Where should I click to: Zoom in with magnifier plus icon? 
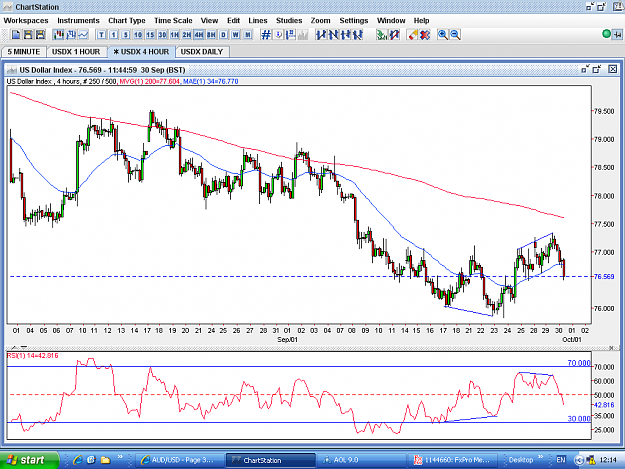pos(442,35)
